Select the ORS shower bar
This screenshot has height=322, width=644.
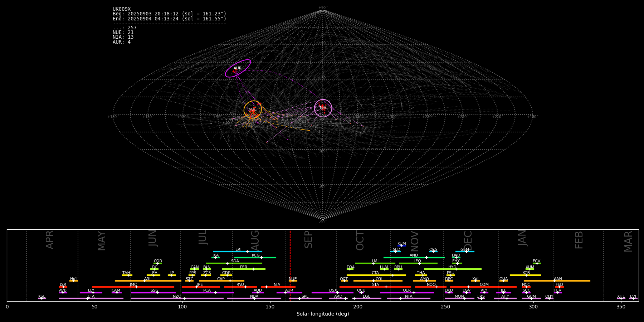tap(433, 252)
